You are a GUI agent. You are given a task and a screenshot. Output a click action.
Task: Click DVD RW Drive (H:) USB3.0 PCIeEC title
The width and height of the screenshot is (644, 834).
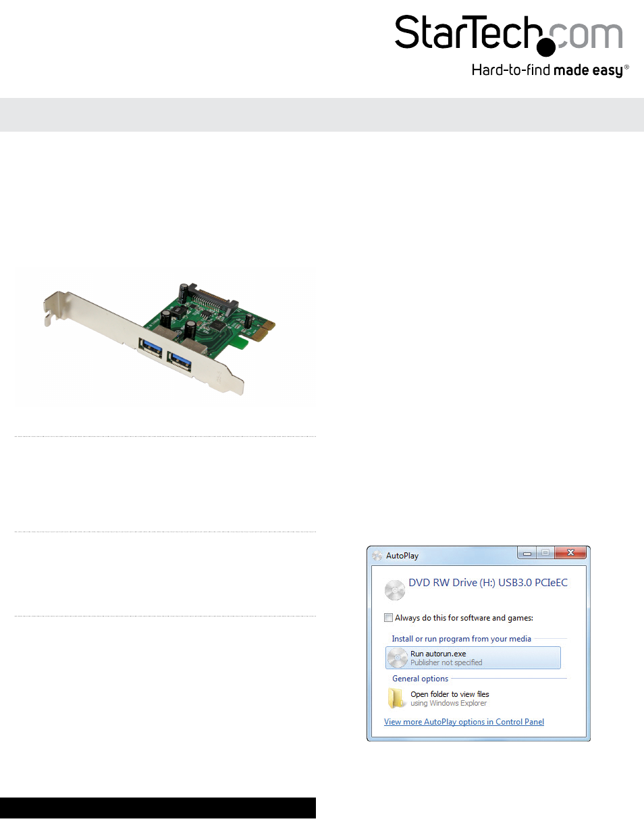tap(488, 583)
